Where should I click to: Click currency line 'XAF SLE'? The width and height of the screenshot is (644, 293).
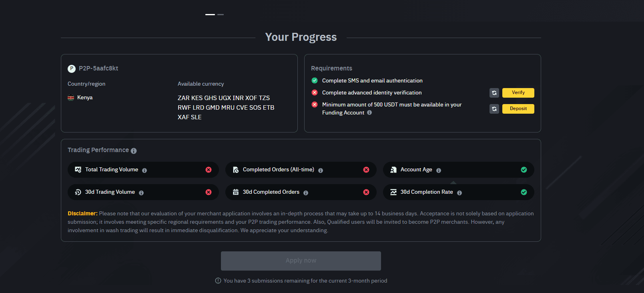190,117
